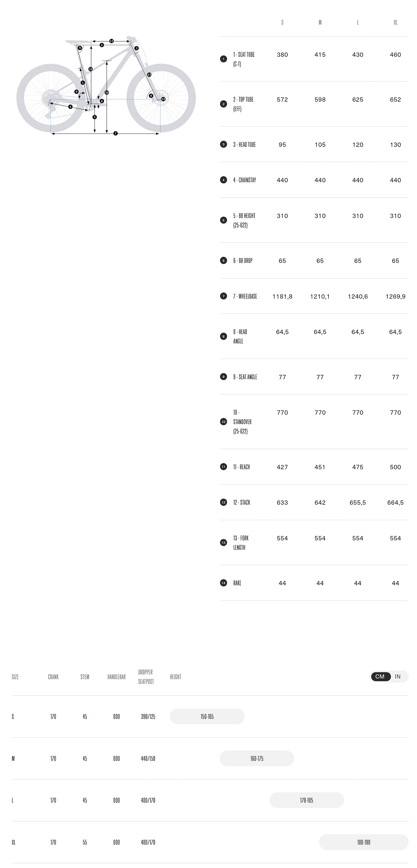Click the number 1 seat tube icon

223,59
